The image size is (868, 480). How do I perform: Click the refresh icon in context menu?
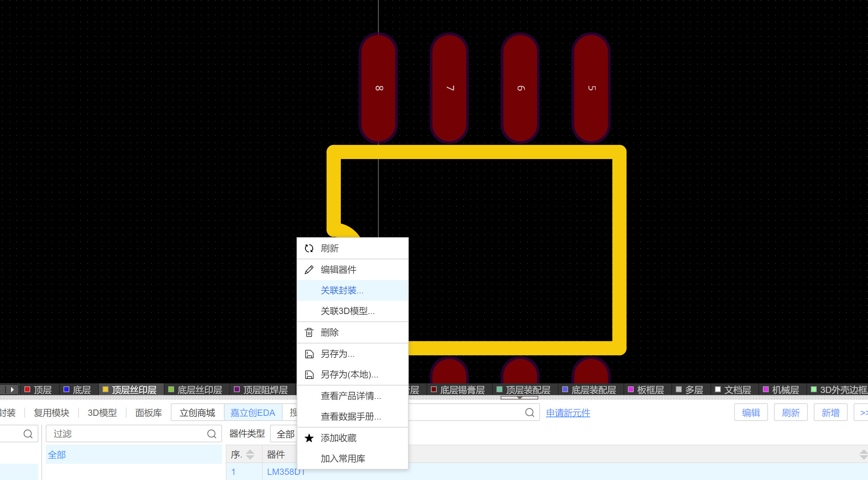tap(309, 248)
